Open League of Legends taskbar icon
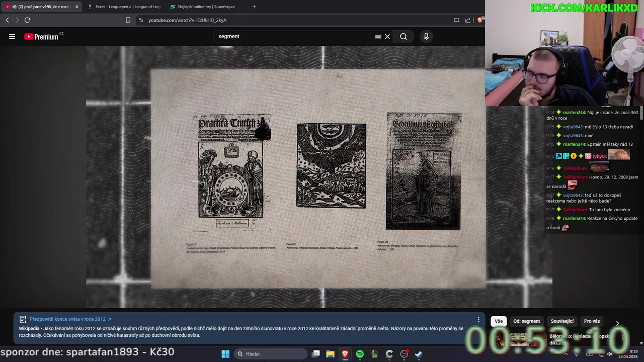 click(x=374, y=354)
